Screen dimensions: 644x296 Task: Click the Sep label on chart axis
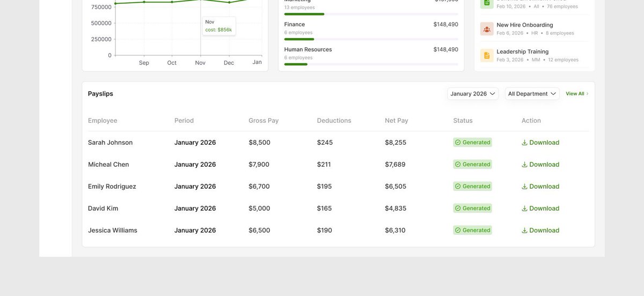click(x=144, y=63)
